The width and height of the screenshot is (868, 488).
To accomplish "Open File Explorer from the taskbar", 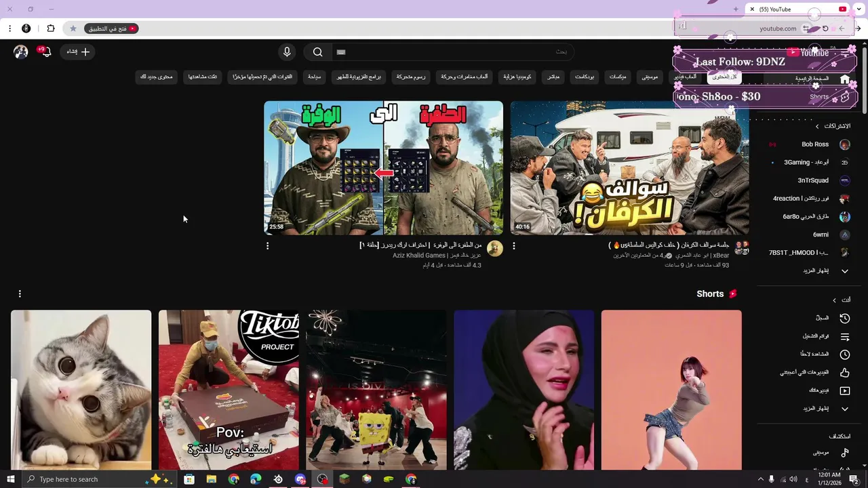I will pos(211,479).
